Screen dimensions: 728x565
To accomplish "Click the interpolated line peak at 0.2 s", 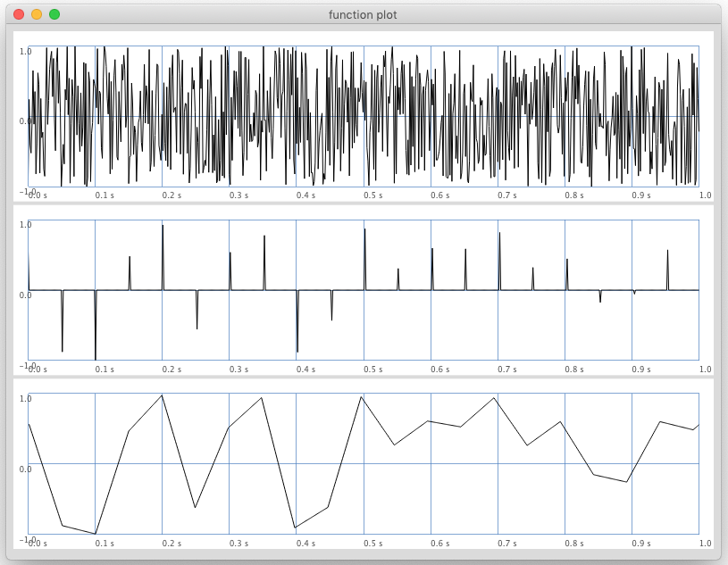I will point(162,395).
